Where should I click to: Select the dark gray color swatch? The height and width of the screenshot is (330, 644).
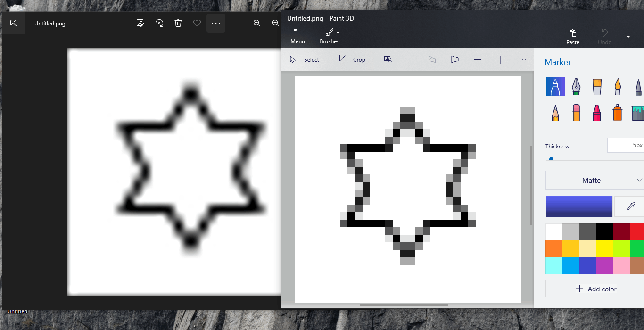[x=588, y=232]
